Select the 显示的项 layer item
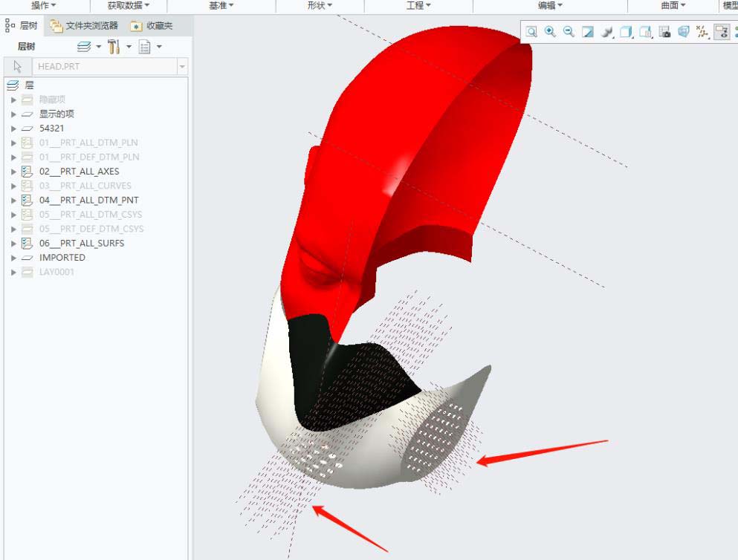Screen dimensions: 738x560 click(56, 114)
